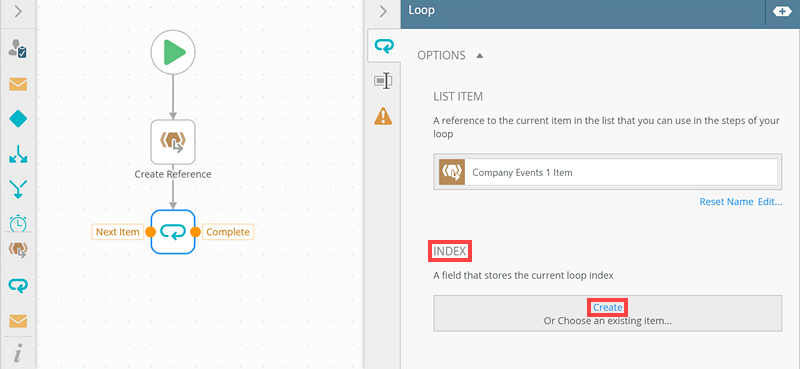
Task: Select the Create Reference step on canvas
Action: [x=173, y=142]
